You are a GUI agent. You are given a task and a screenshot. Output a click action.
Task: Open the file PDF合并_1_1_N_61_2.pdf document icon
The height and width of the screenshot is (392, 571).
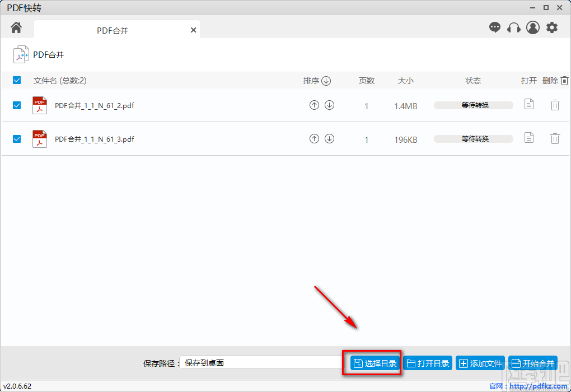pyautogui.click(x=529, y=104)
